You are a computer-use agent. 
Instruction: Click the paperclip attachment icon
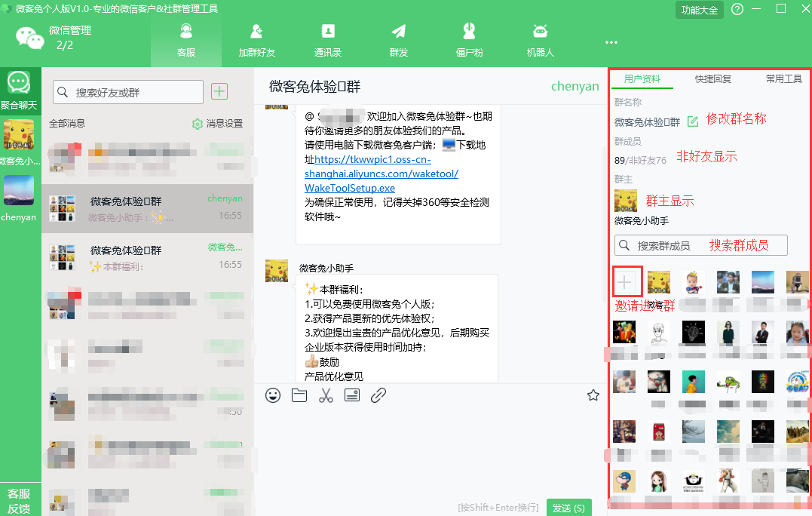pos(378,395)
